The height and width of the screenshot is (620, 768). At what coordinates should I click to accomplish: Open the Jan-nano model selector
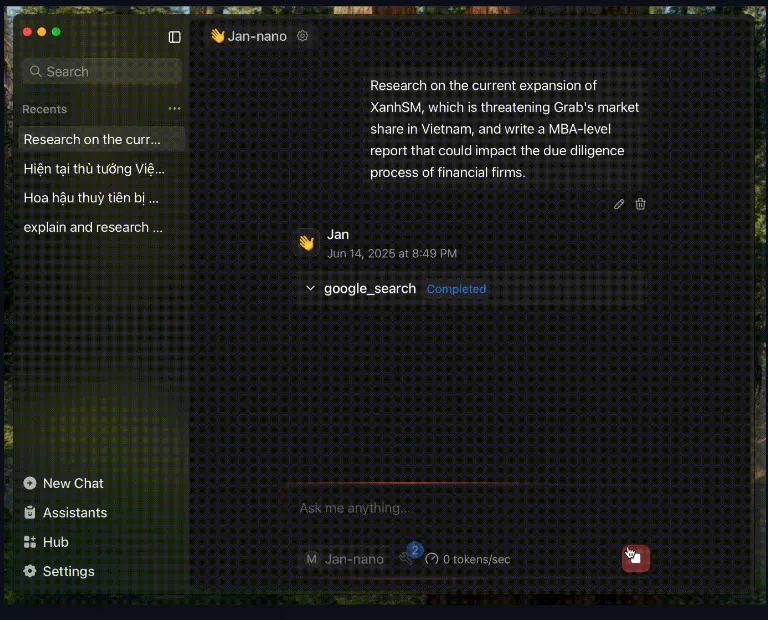pos(344,559)
